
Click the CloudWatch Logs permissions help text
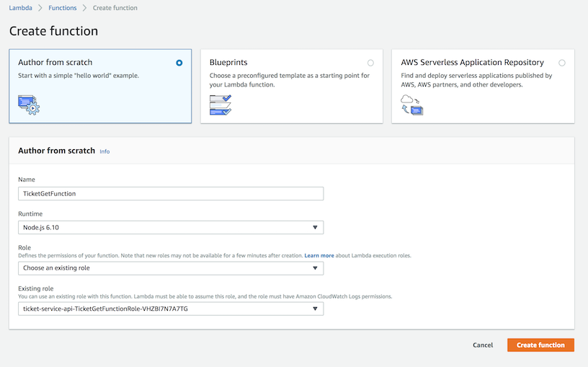click(205, 296)
